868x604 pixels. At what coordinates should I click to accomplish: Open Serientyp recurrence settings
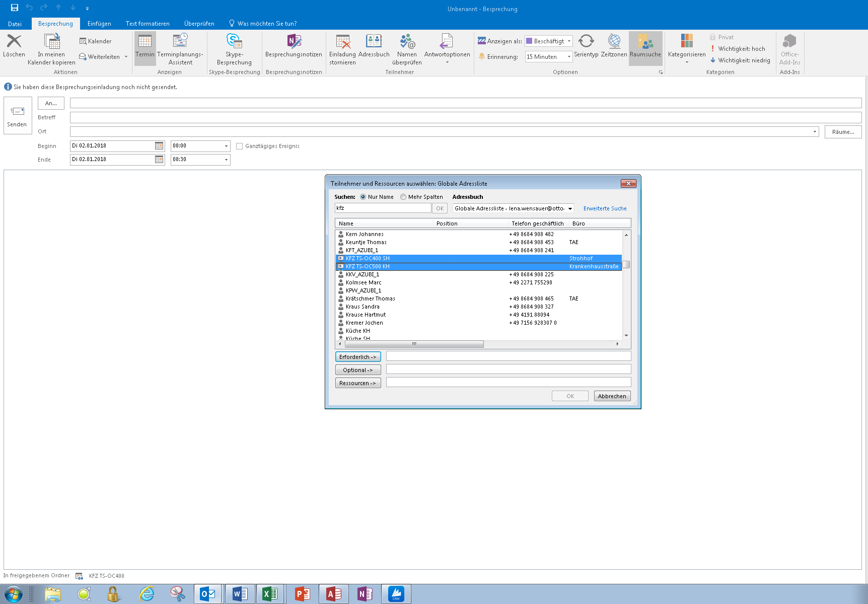click(586, 45)
